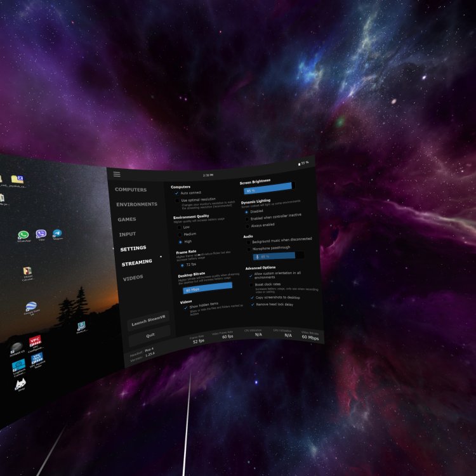The height and width of the screenshot is (476, 476).
Task: Click the Quit button
Action: pyautogui.click(x=150, y=336)
